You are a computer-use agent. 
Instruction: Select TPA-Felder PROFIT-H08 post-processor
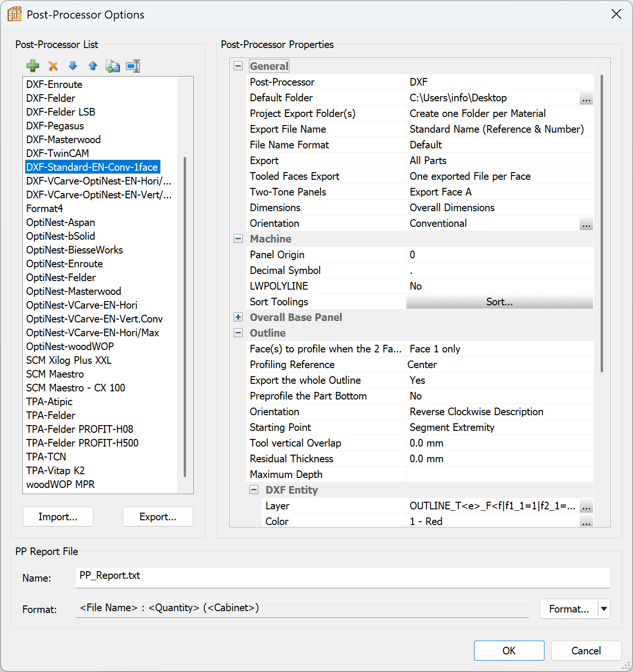click(79, 429)
